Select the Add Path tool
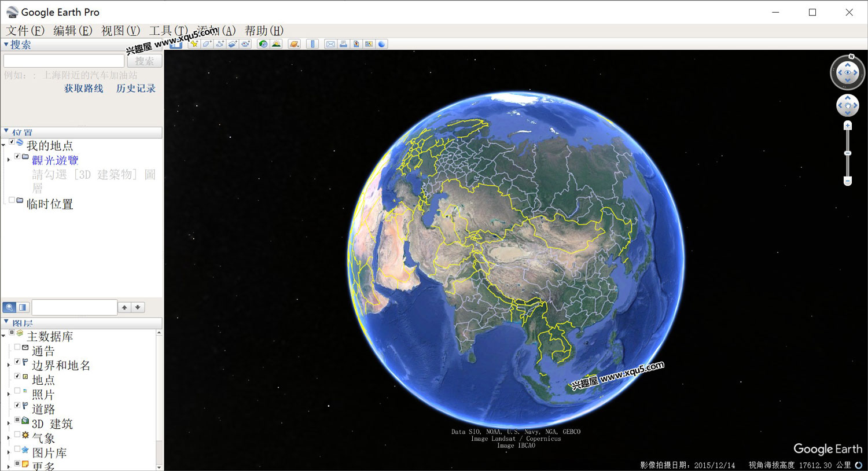 point(219,44)
